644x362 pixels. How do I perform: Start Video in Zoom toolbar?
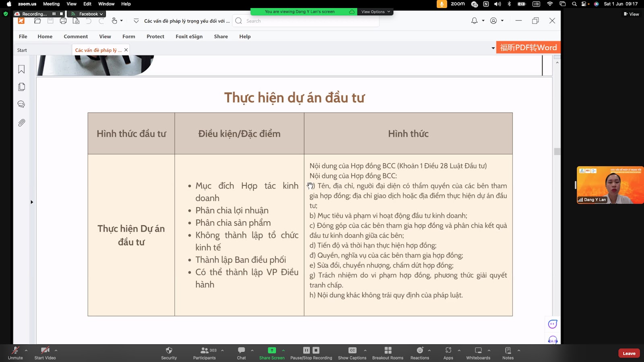(x=45, y=353)
